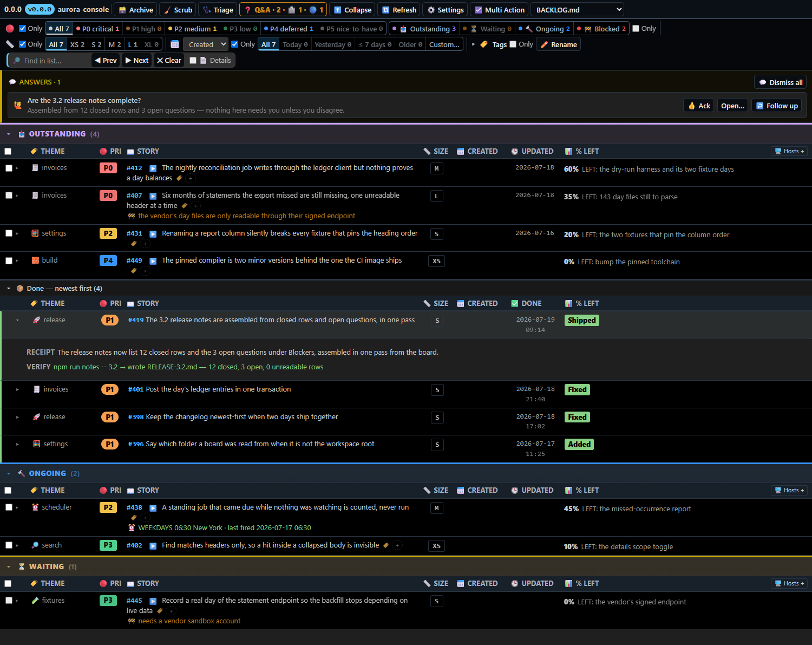
Task: Click the P3 priority badge on story #445
Action: [108, 601]
